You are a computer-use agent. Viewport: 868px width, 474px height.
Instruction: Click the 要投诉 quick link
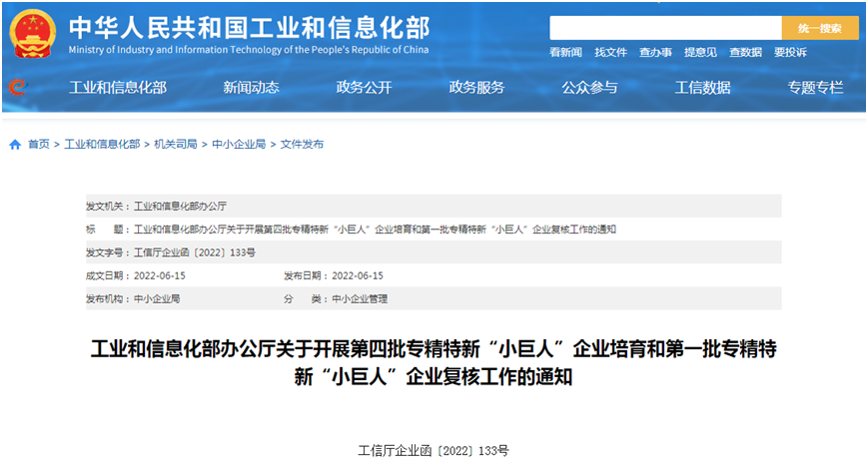point(790,52)
